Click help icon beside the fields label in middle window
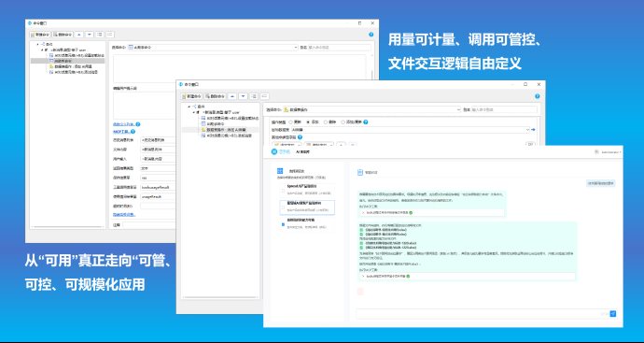Screen dimensions: 644x343 (300, 137)
